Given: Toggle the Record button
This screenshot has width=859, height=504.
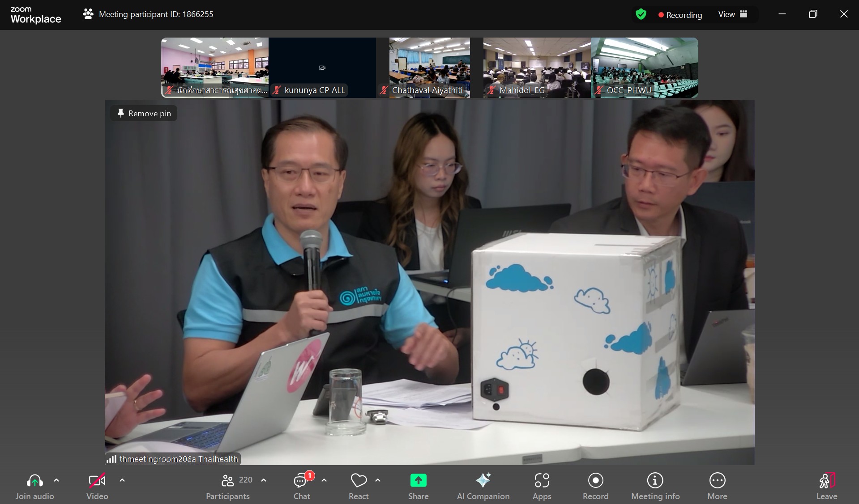Looking at the screenshot, I should click(595, 481).
